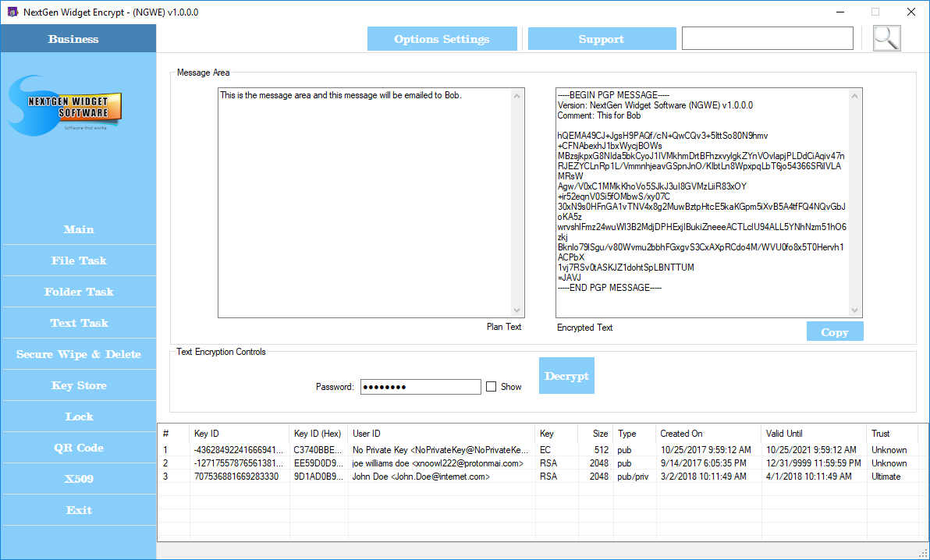This screenshot has height=560, width=930.
Task: Click the plain text box scroll-up arrow
Action: coord(516,96)
